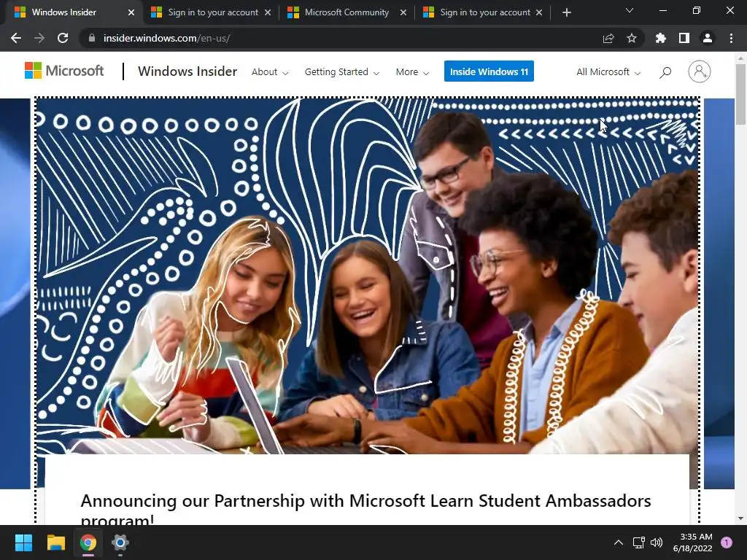747x560 pixels.
Task: Show hidden system tray icons
Action: 619,542
